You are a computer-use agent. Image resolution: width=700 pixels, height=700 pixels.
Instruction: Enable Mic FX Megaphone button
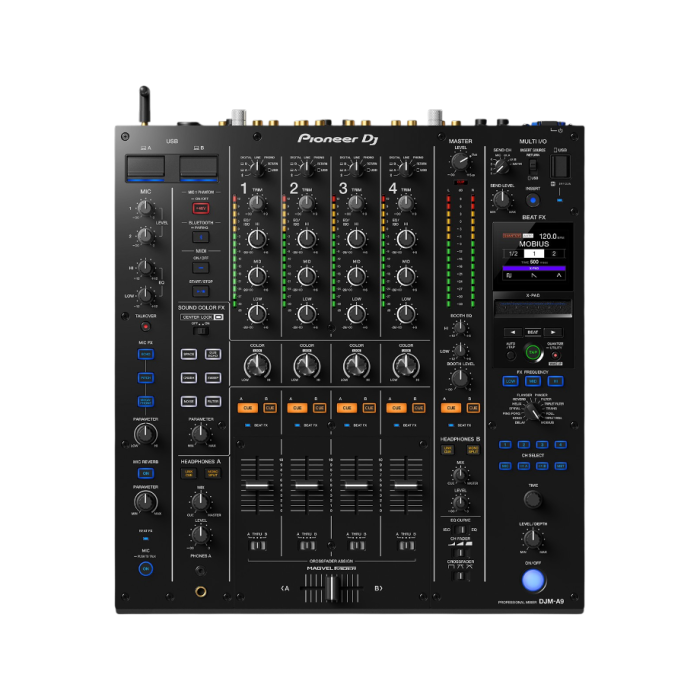(x=146, y=401)
